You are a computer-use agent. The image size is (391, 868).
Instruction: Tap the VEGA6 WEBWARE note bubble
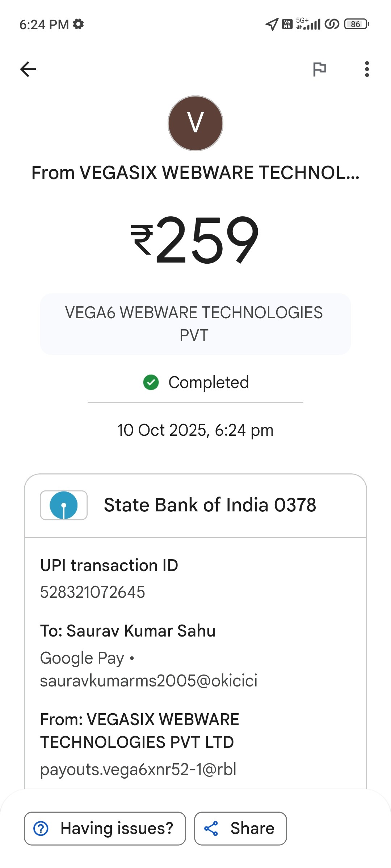pos(195,324)
